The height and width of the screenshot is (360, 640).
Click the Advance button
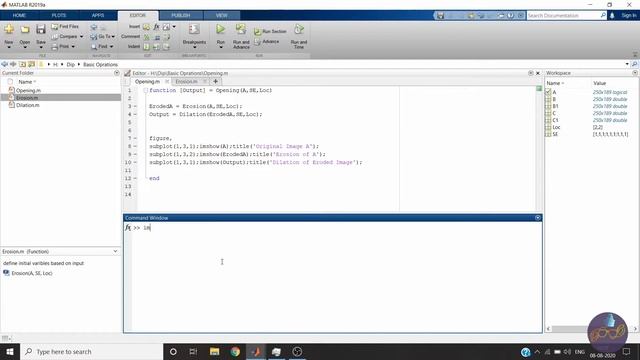(x=267, y=42)
